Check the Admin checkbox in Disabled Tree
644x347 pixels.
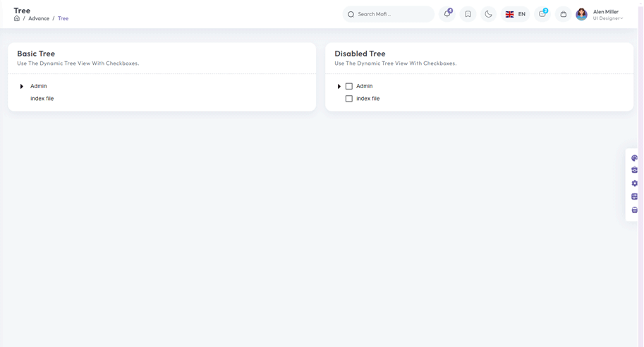[x=349, y=87]
